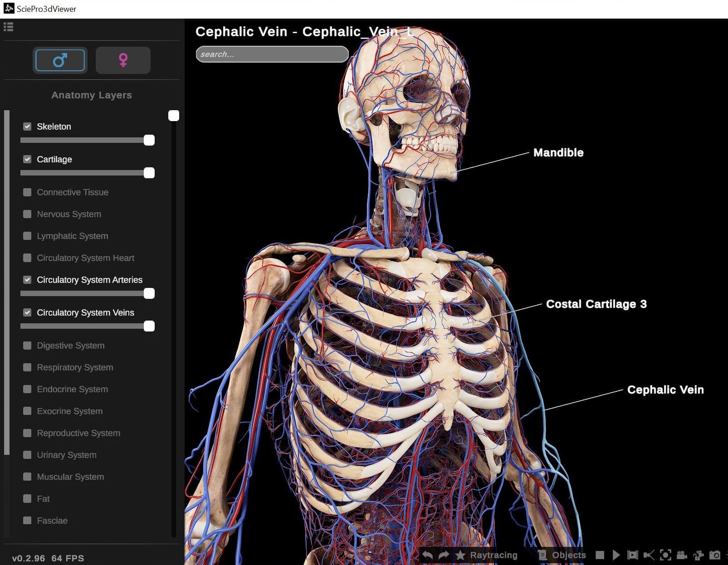Enable the Muscular System layer
The height and width of the screenshot is (565, 728).
click(27, 477)
